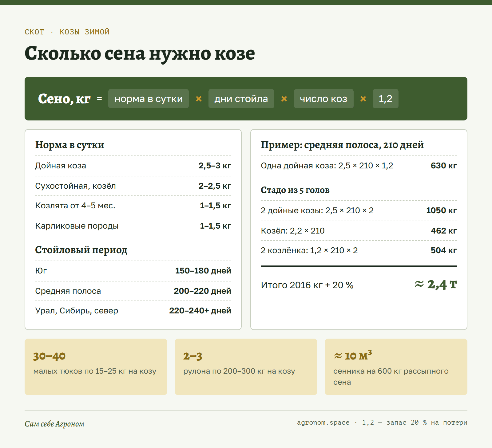492x448 pixels.
Task: Click the '≈ 2,4 т' total
Action: tap(436, 285)
